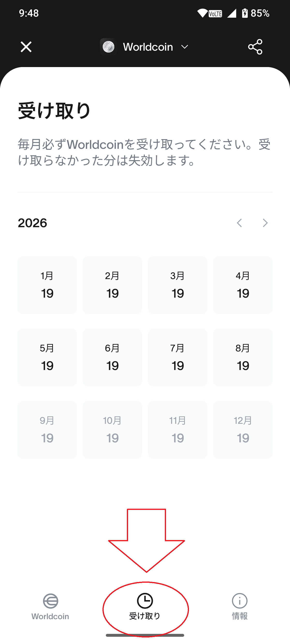Tap the battery icon in status bar
Image resolution: width=290 pixels, height=644 pixels.
click(x=245, y=13)
